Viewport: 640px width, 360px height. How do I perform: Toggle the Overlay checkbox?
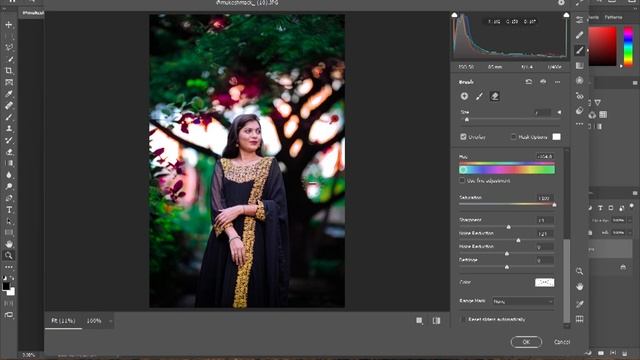(x=463, y=137)
